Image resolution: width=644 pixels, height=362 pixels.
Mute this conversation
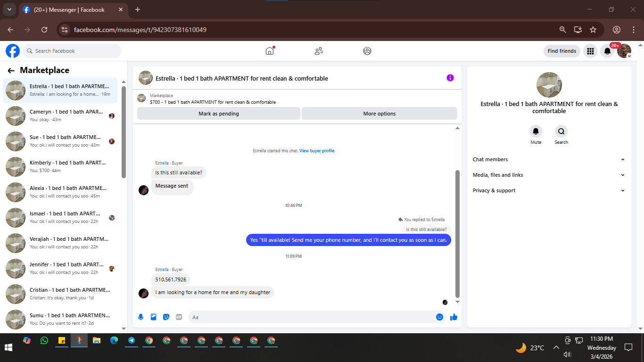point(536,132)
